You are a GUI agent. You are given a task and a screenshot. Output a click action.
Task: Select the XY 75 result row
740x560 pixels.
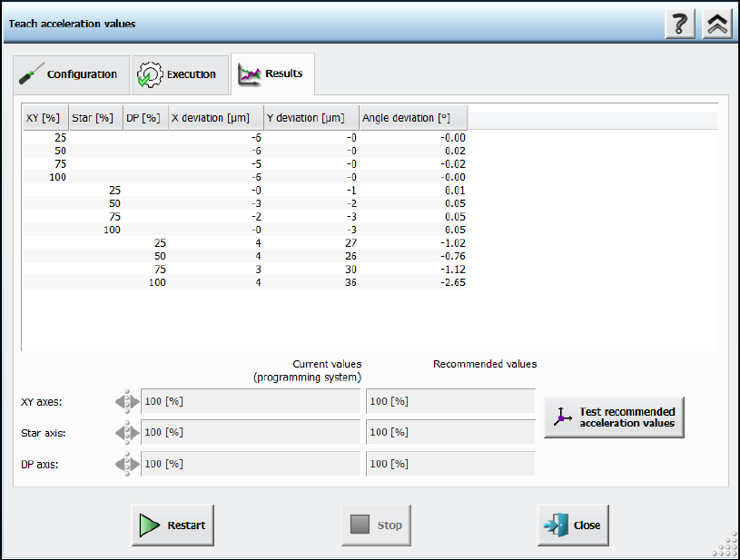point(245,164)
